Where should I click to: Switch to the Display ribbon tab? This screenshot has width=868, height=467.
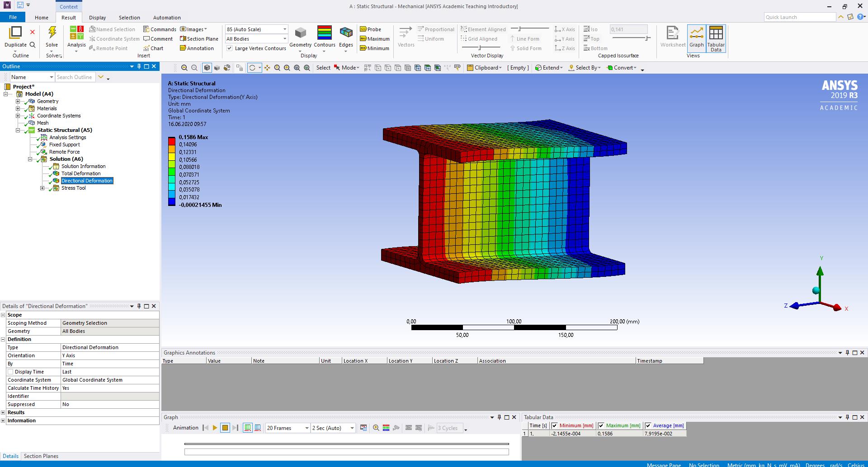coord(97,17)
